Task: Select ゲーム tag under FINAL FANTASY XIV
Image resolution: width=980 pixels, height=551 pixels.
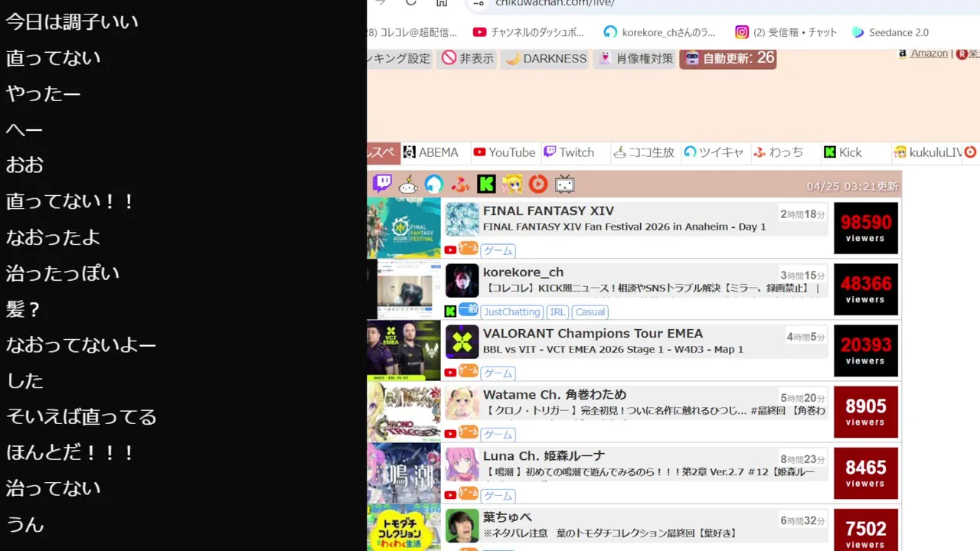Action: (498, 251)
